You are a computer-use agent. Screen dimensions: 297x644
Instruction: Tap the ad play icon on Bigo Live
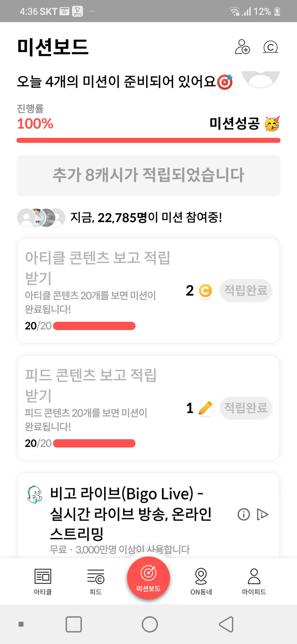tap(263, 514)
